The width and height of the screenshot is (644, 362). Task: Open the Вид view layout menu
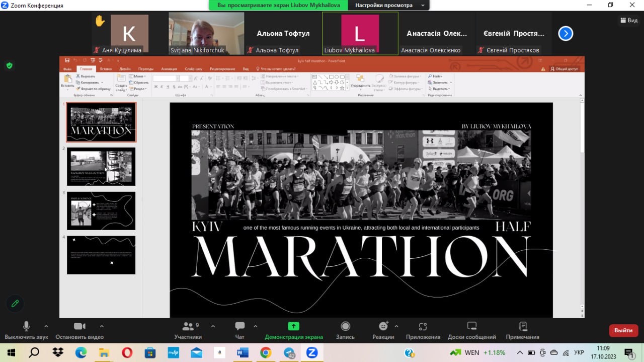point(629,21)
